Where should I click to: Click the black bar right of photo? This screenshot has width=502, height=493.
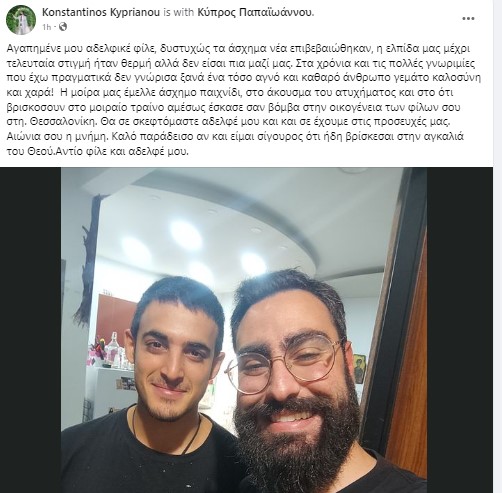(460, 330)
